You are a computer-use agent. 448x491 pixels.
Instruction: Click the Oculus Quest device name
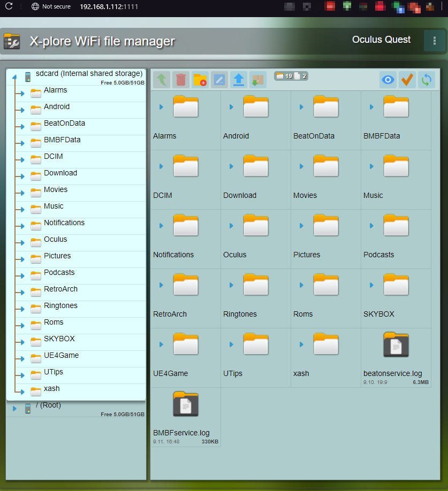point(381,40)
